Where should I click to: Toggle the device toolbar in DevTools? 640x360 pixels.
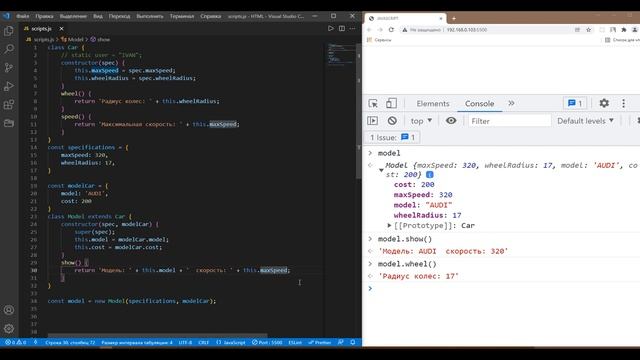point(391,103)
